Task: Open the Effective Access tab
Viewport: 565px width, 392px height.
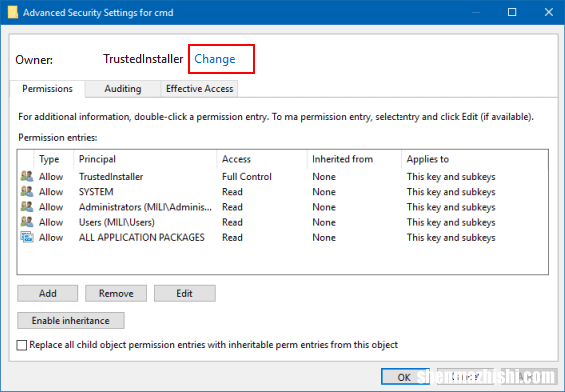Action: point(199,89)
